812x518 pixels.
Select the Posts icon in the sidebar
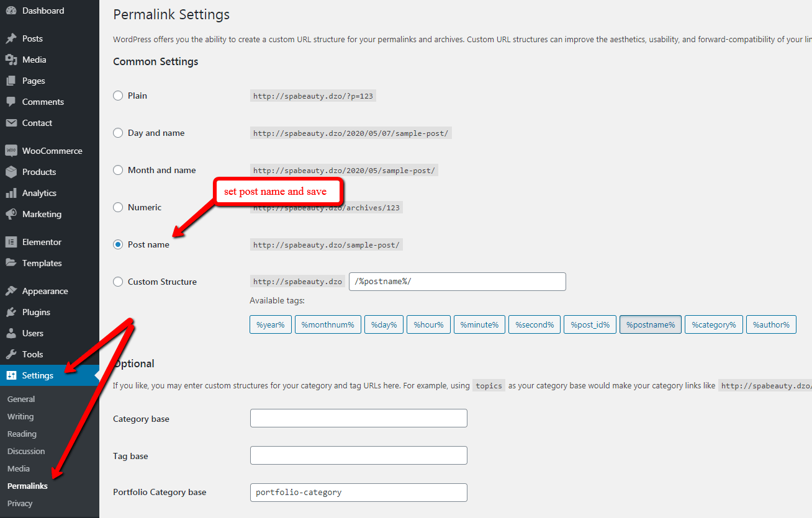(10, 38)
